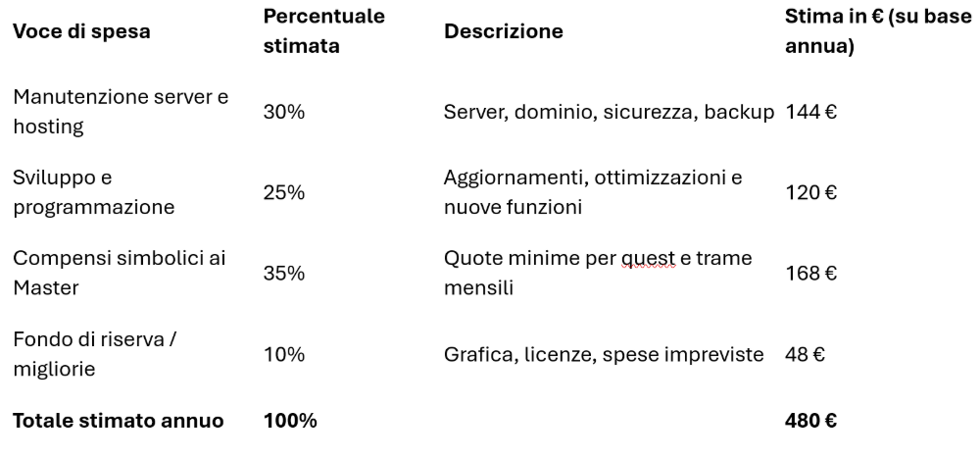The image size is (980, 459).
Task: Select the "Descrizione" header cell
Action: [504, 31]
